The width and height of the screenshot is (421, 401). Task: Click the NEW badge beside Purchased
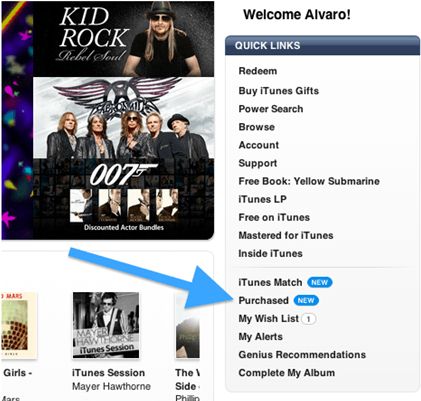point(306,300)
